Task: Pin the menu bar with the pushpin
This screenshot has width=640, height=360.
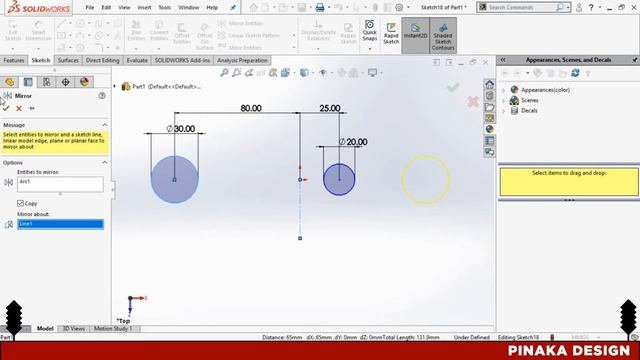Action: click(233, 7)
